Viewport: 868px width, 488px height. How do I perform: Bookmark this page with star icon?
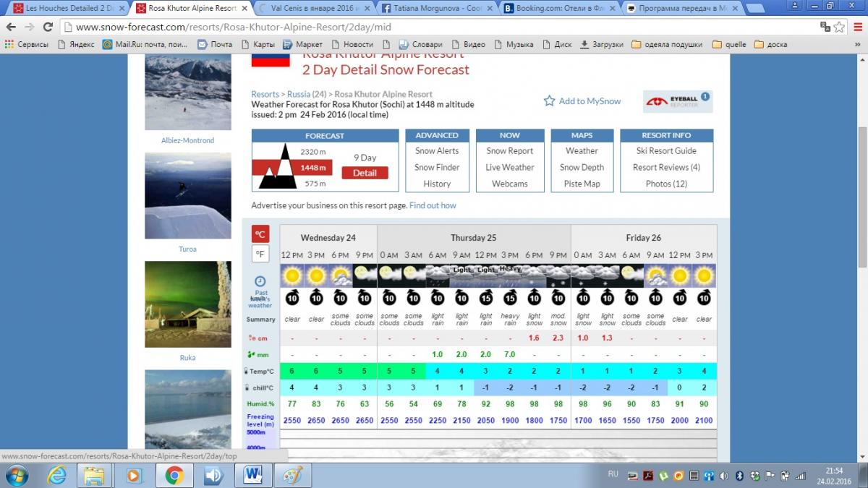coord(840,27)
